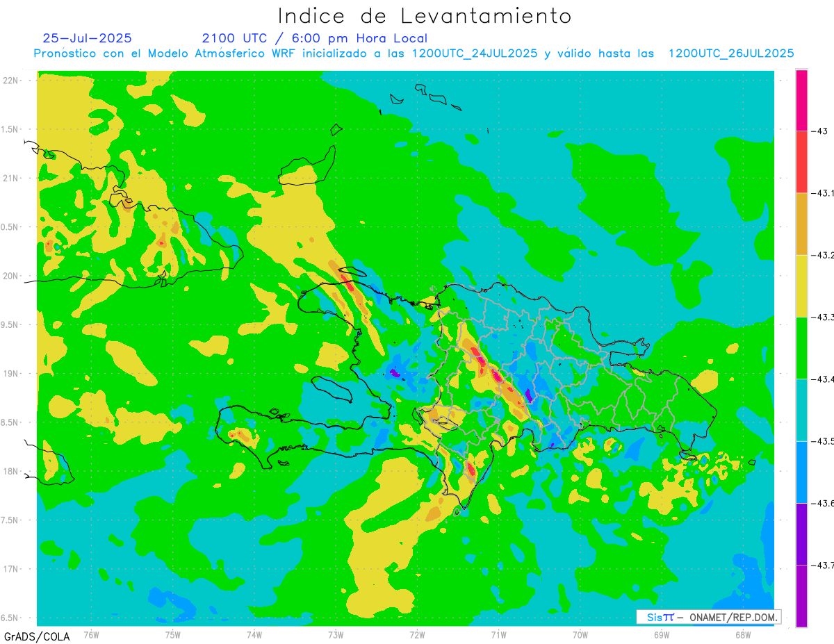
Task: Click the "74W" longitude label
Action: pyautogui.click(x=254, y=635)
